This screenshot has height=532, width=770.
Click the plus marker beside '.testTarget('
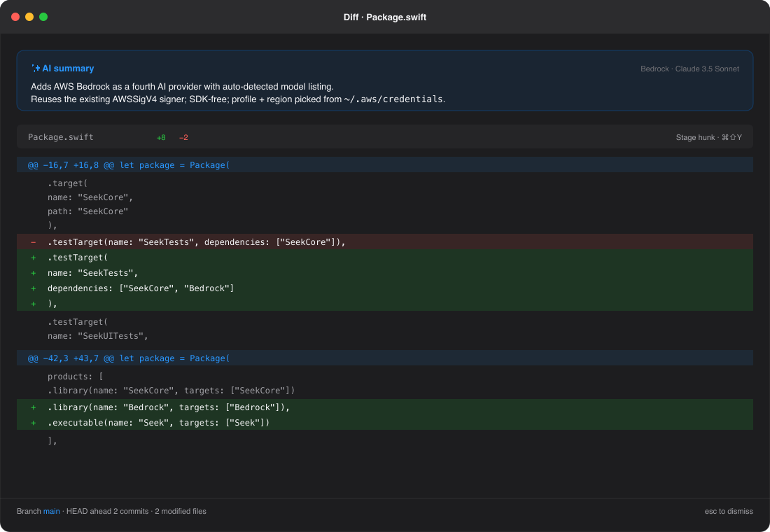[33, 258]
